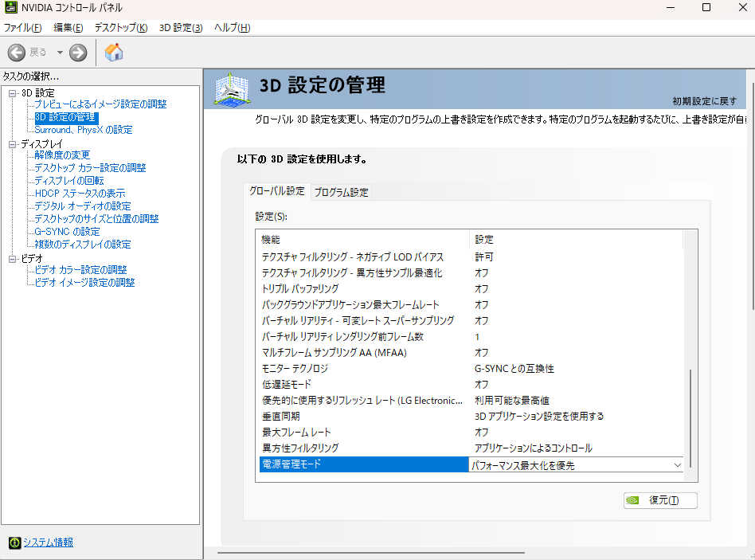
Task: Open the デスクトップ menu
Action: pos(121,27)
